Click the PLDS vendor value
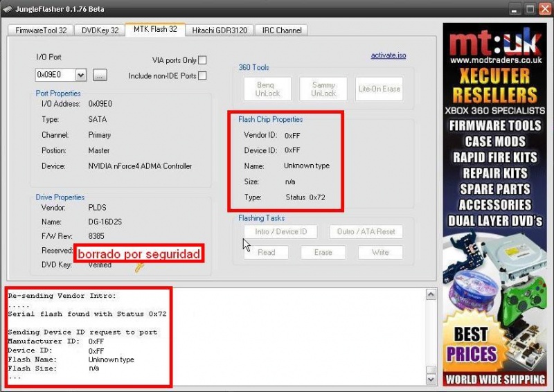Image resolution: width=554 pixels, height=392 pixels. click(97, 208)
